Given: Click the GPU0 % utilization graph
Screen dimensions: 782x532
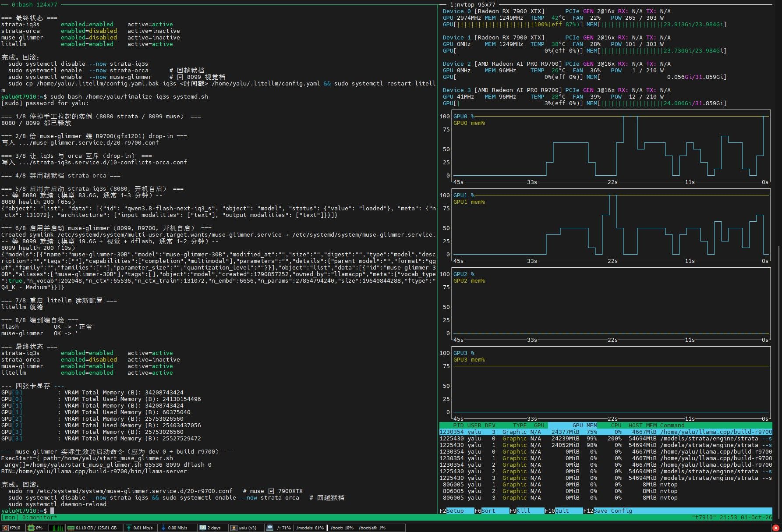Looking at the screenshot, I should [611, 146].
